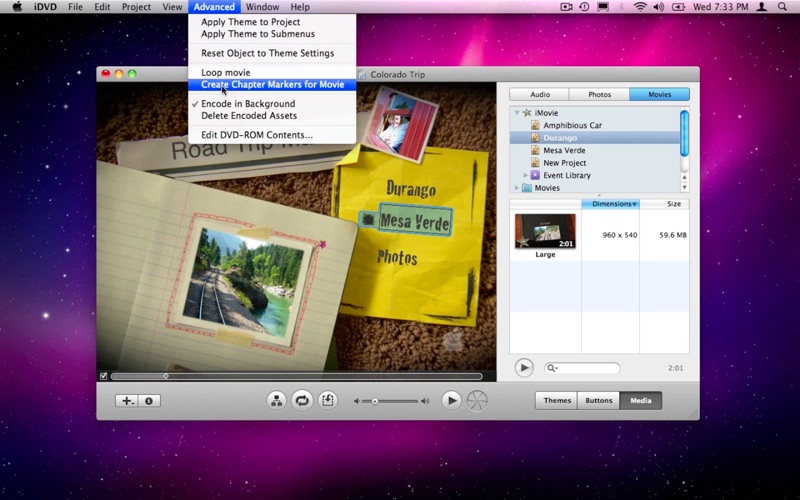
Task: Open the Inspector info button
Action: tap(149, 401)
